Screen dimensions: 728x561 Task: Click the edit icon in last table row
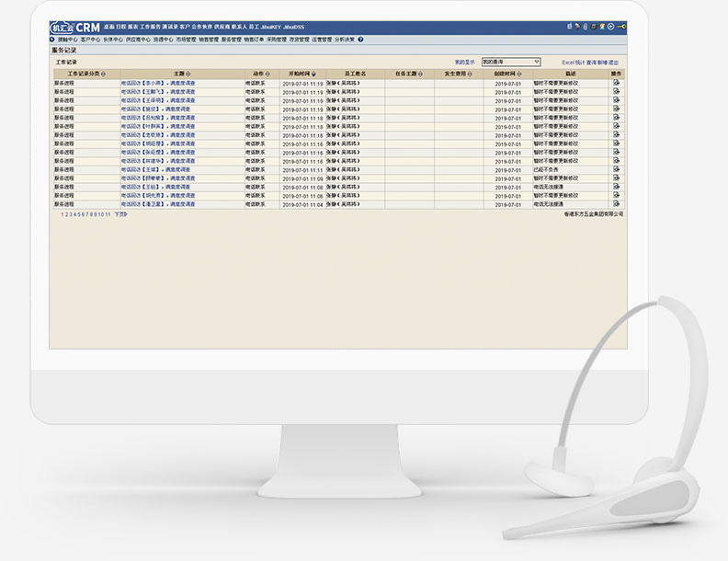tap(617, 204)
